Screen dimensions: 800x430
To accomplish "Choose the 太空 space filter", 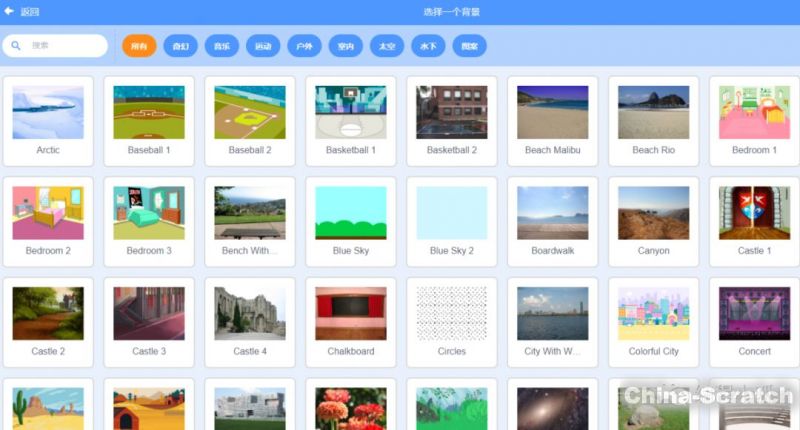I will [387, 46].
